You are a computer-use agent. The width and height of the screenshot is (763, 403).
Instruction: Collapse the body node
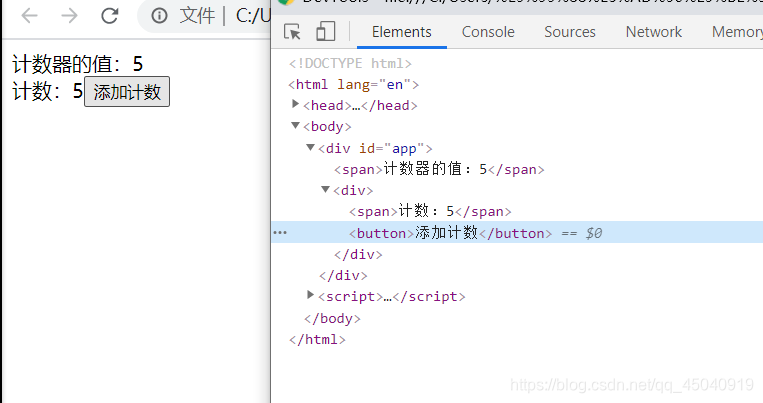[x=295, y=126]
